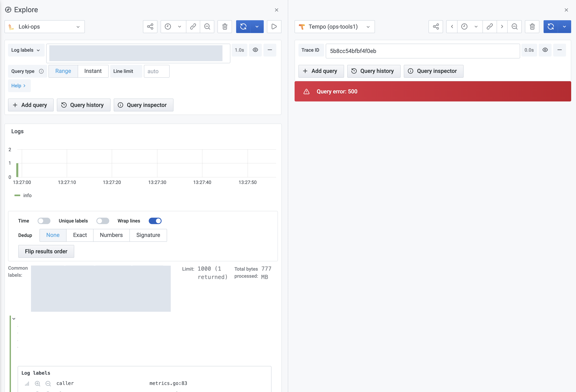Expand the Log labels dropdown

[26, 50]
